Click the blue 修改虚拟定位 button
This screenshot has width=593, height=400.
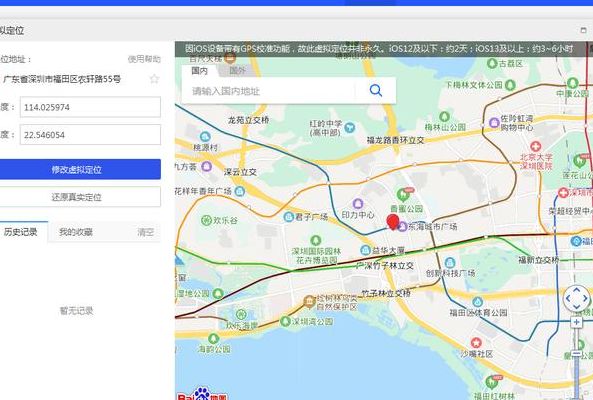coord(80,169)
